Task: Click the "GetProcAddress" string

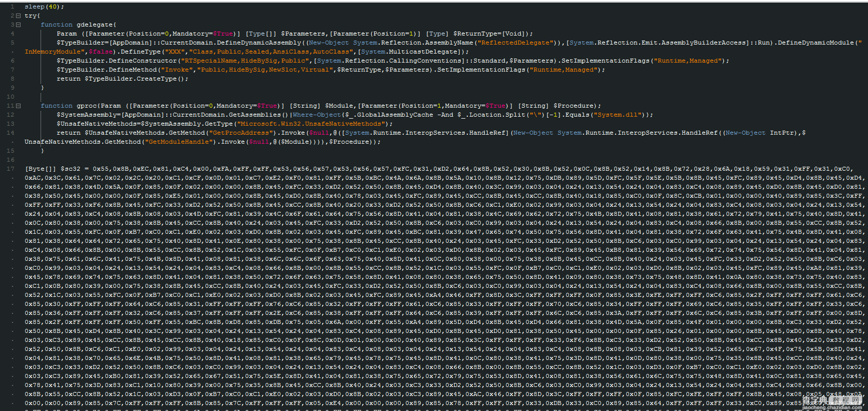Action: 241,133
